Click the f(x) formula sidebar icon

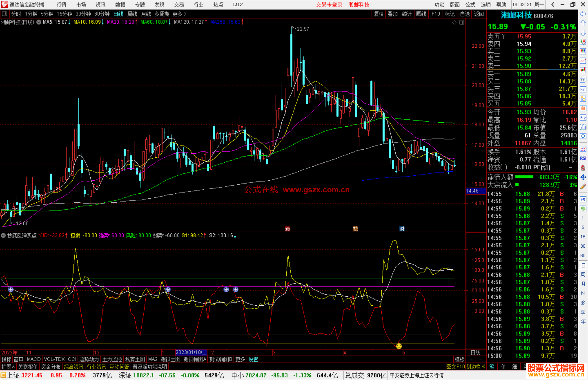coord(583,127)
